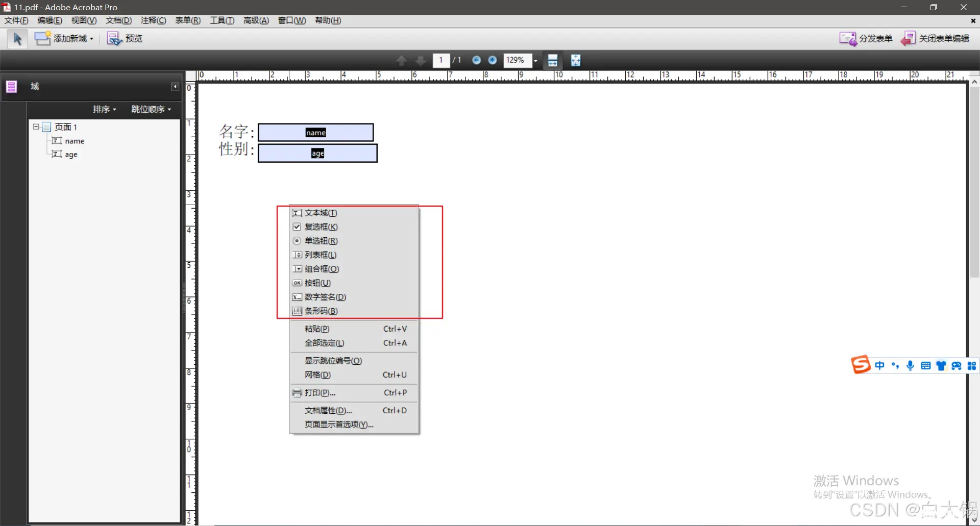Click the name text field on page

(x=316, y=133)
